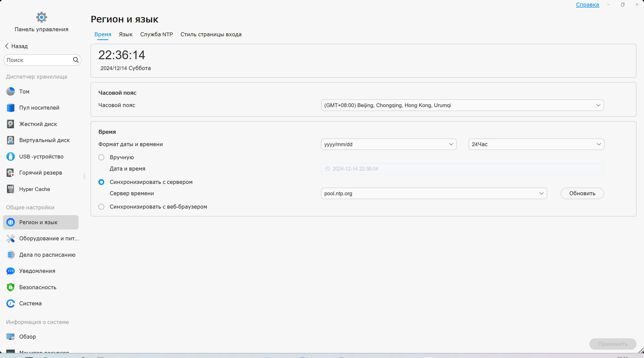The width and height of the screenshot is (644, 358).
Task: Select Синхронизировать с сервером radio option
Action: click(x=101, y=182)
